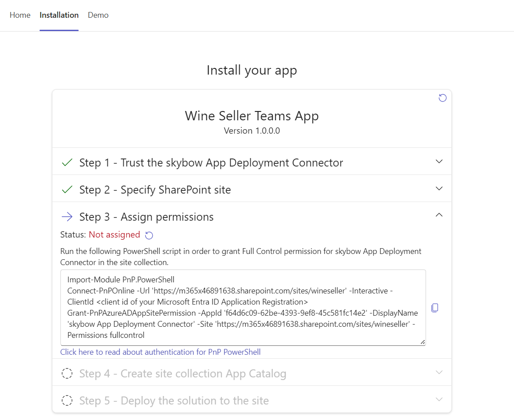Click the green checkmark beside Step 1
The width and height of the screenshot is (514, 420).
pyautogui.click(x=67, y=162)
